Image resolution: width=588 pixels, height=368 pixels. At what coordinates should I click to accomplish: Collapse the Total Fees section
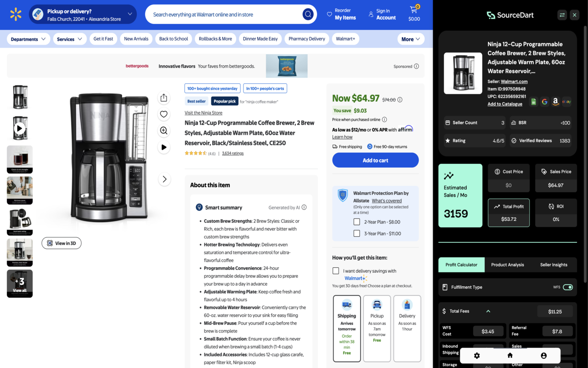(488, 311)
